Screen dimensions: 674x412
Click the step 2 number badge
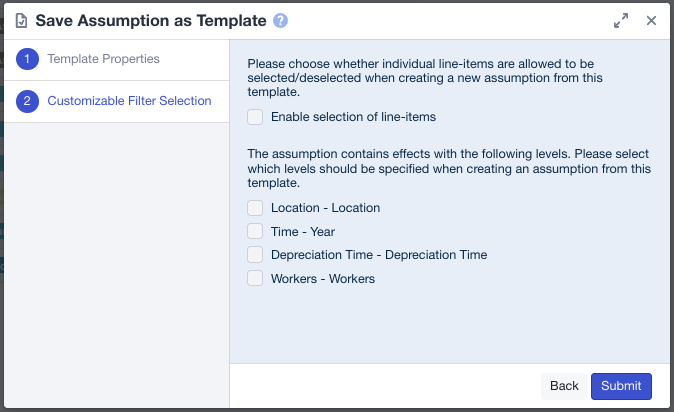(x=28, y=101)
